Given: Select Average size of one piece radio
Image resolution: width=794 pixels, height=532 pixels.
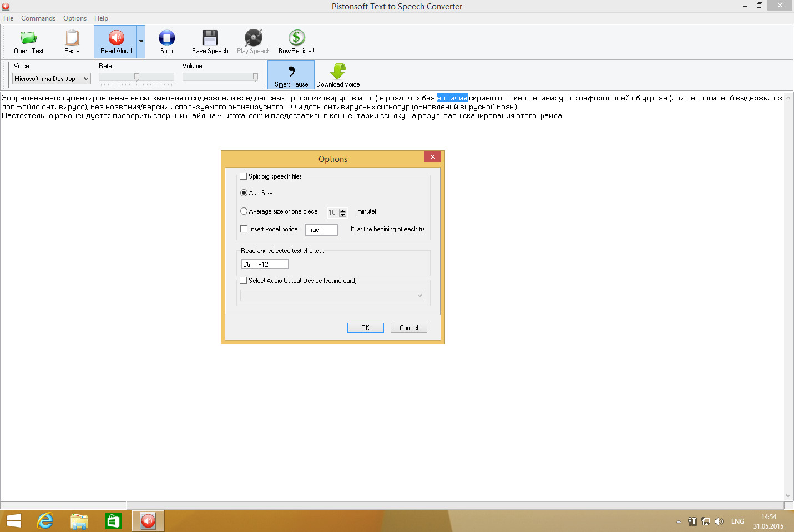Looking at the screenshot, I should coord(244,211).
